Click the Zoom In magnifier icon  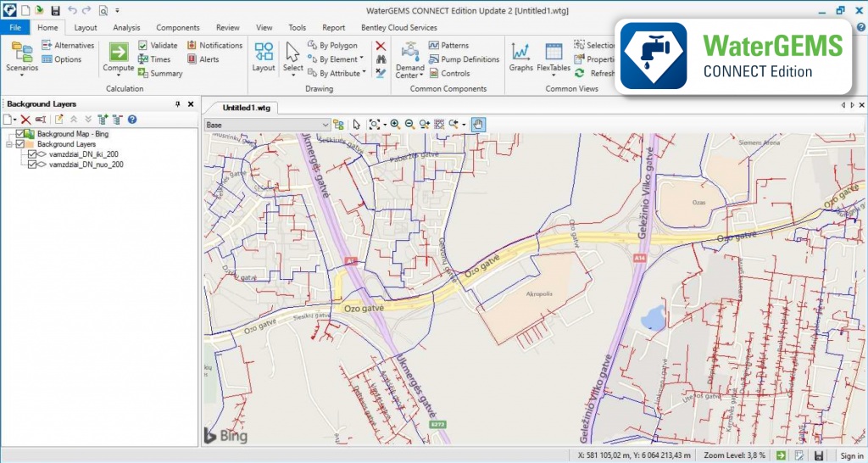(395, 124)
